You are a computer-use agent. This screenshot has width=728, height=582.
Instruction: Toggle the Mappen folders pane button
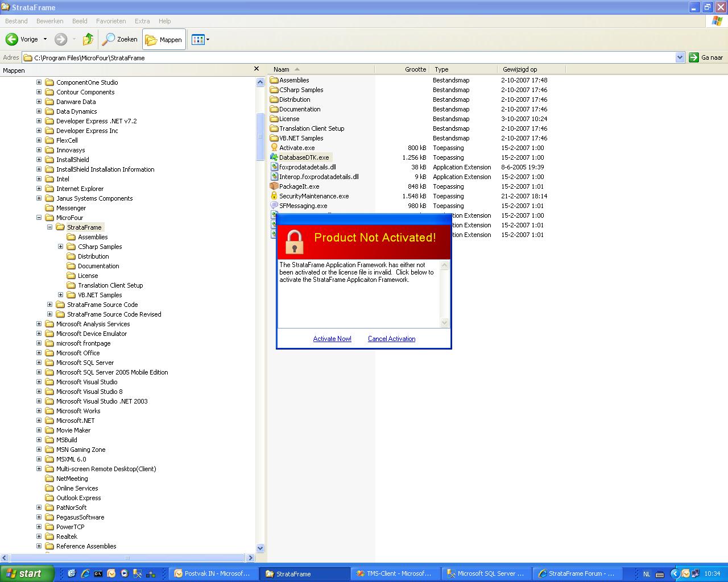pos(164,39)
